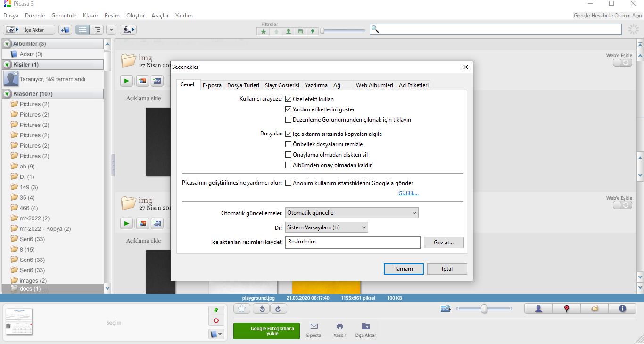Click the Göz at... browse button
This screenshot has height=344, width=644.
444,243
